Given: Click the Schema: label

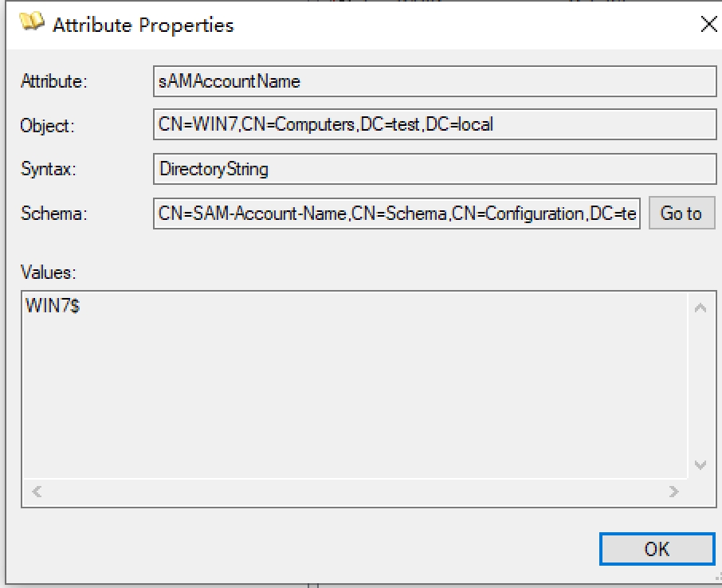Looking at the screenshot, I should (x=52, y=214).
